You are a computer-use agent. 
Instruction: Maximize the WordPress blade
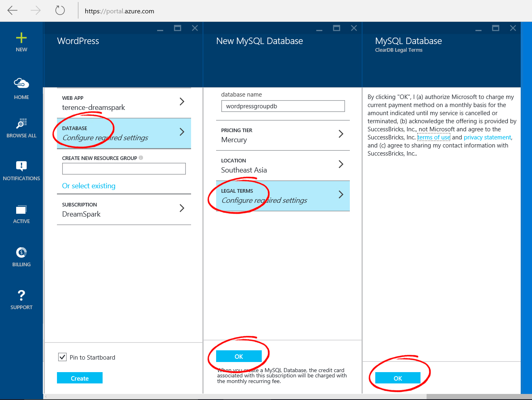177,28
